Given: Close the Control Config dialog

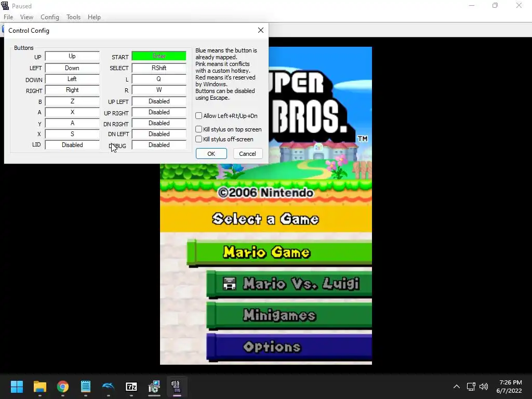Looking at the screenshot, I should click(x=261, y=30).
